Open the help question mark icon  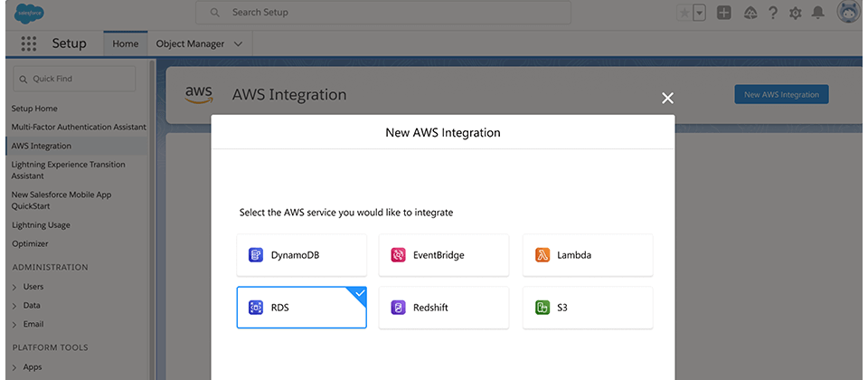[773, 13]
